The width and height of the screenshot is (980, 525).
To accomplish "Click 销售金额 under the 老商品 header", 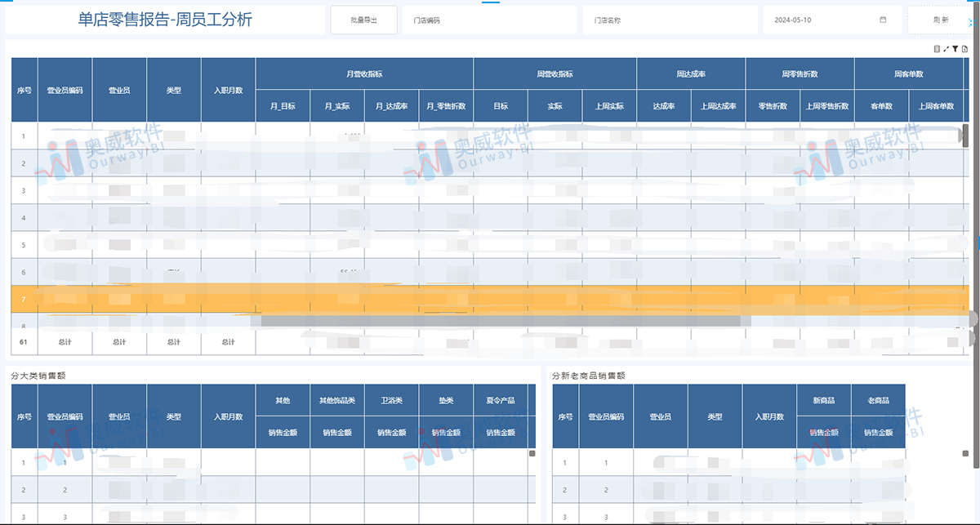I will point(878,433).
